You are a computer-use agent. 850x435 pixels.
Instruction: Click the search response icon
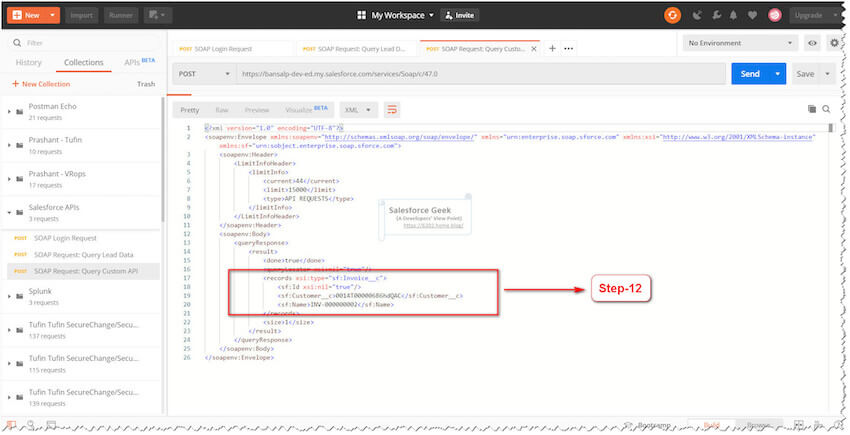(826, 109)
